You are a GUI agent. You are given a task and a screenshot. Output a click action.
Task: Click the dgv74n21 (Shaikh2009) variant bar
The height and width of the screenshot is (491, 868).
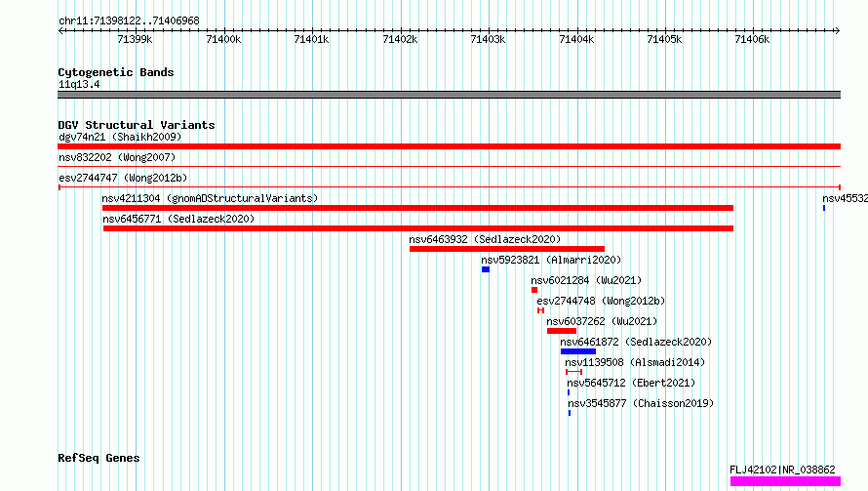(449, 146)
